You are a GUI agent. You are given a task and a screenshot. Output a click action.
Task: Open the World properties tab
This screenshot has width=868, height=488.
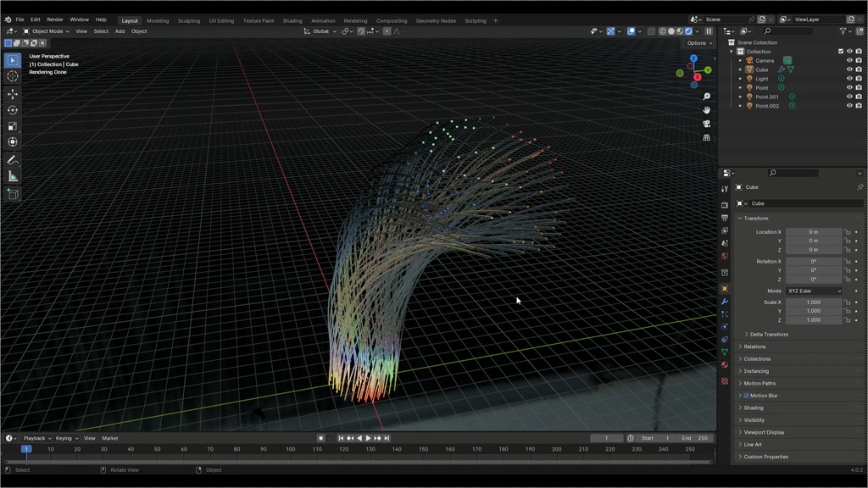[725, 256]
